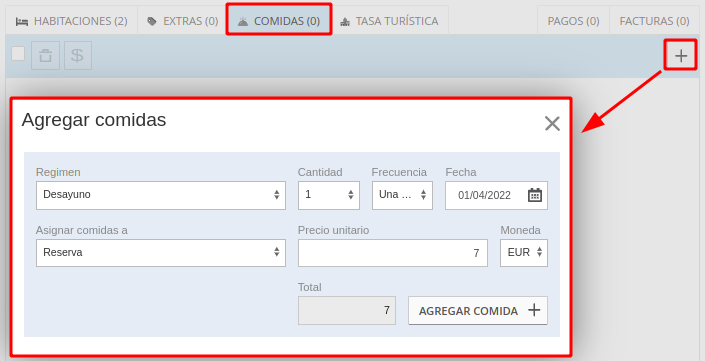This screenshot has width=705, height=361.
Task: Click the Precio unitario input field
Action: pyautogui.click(x=393, y=253)
